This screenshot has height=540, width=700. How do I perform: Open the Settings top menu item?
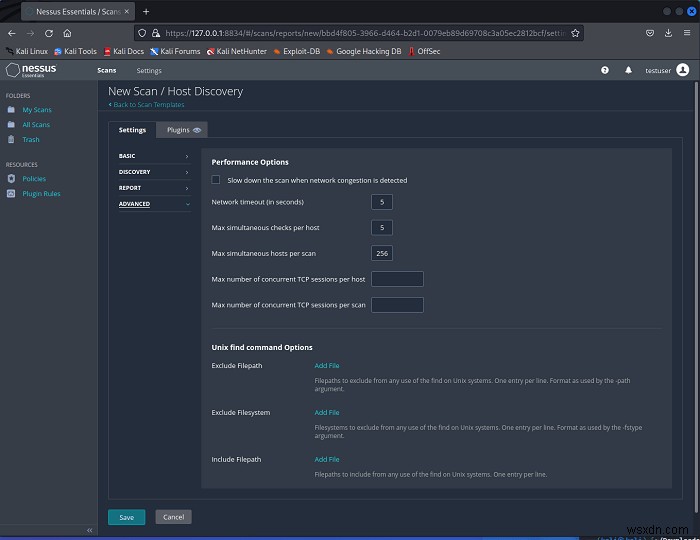[x=149, y=71]
